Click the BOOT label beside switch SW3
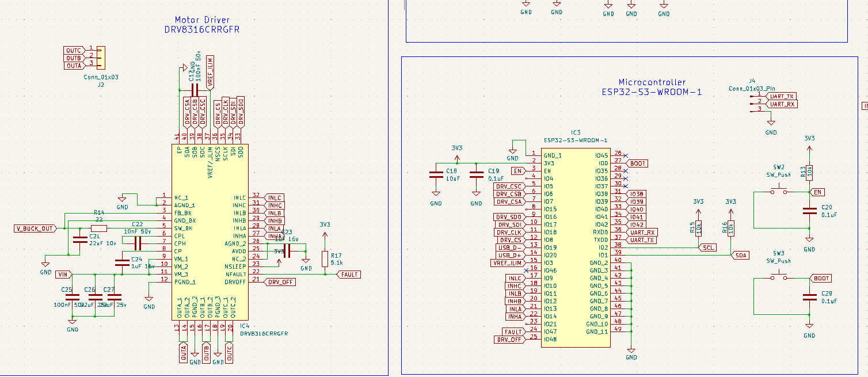This screenshot has width=868, height=377. [x=821, y=278]
